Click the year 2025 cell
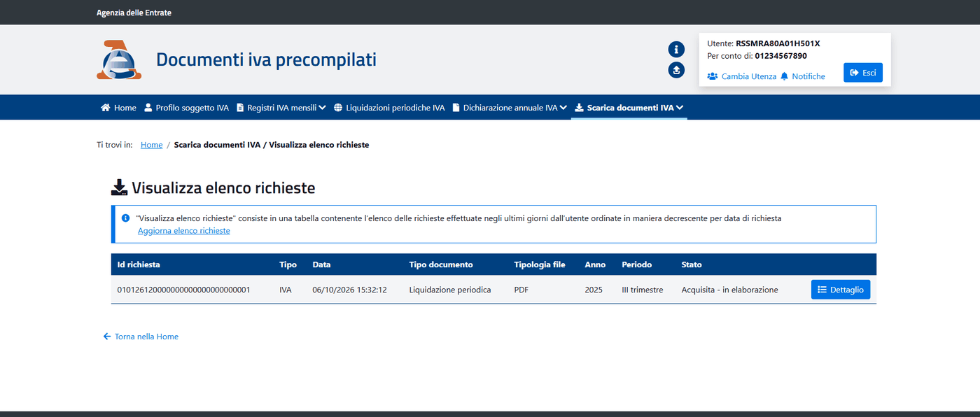 click(x=594, y=290)
